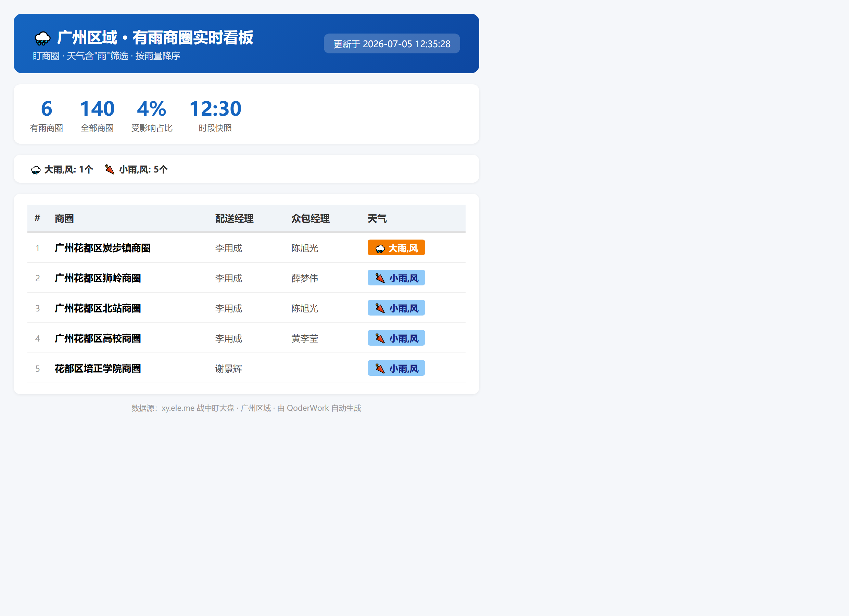Viewport: 849px width, 616px height.
Task: Click the 更新于 2026-07-05 12:35:28 timestamp pill
Action: [392, 44]
